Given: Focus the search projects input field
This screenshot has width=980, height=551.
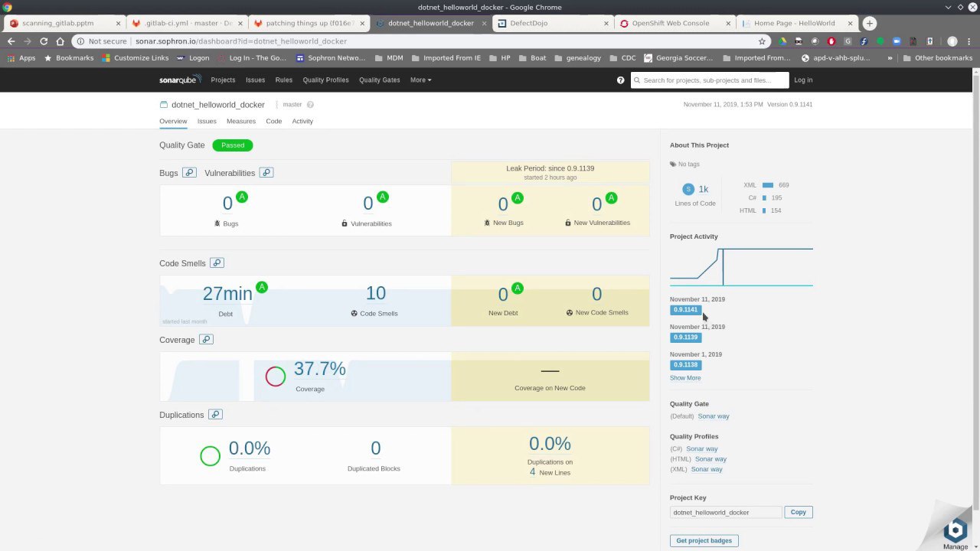Looking at the screenshot, I should tap(710, 80).
